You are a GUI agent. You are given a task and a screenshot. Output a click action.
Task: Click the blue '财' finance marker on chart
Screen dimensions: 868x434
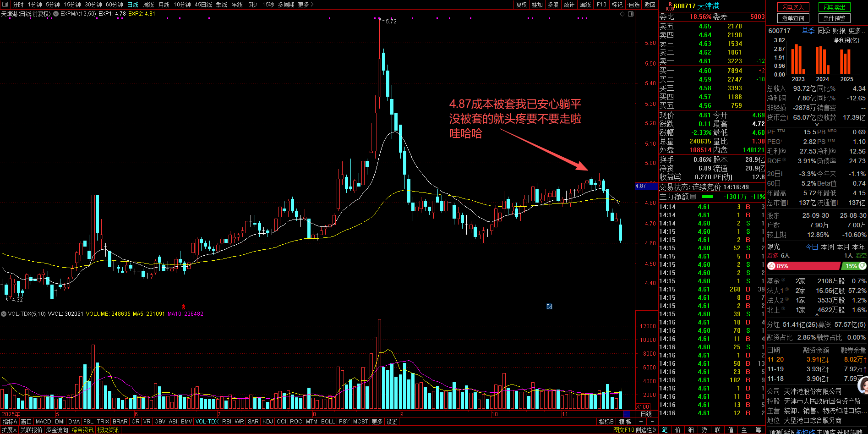549,307
